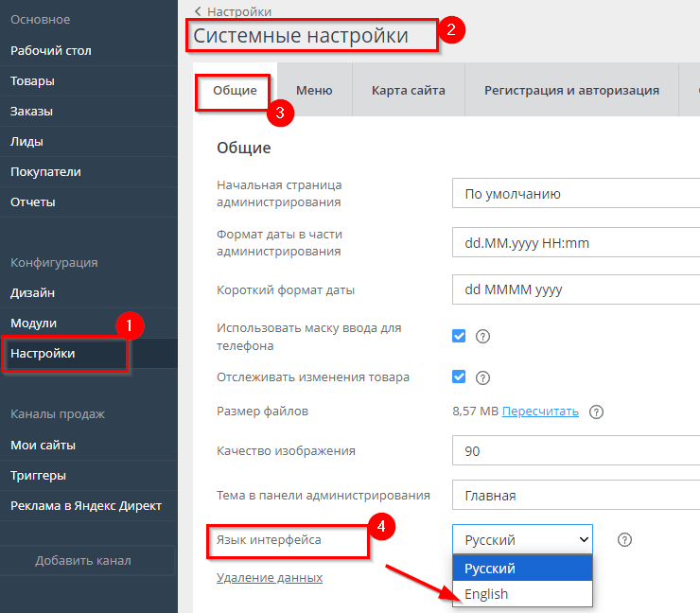Click help icon beside track product changes

click(x=482, y=377)
